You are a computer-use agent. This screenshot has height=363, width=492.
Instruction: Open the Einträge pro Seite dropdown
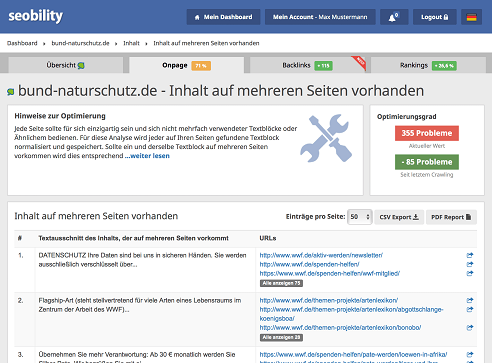click(360, 217)
